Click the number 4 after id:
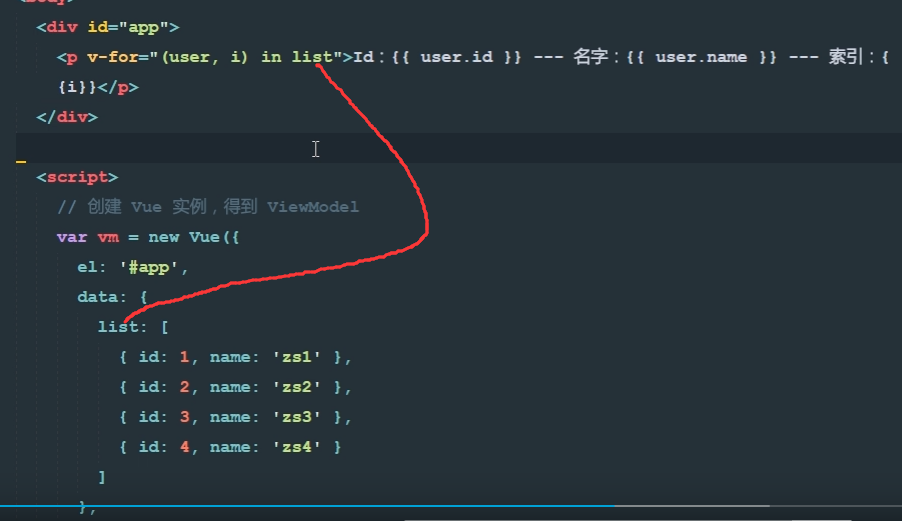The width and height of the screenshot is (902, 521). 184,446
